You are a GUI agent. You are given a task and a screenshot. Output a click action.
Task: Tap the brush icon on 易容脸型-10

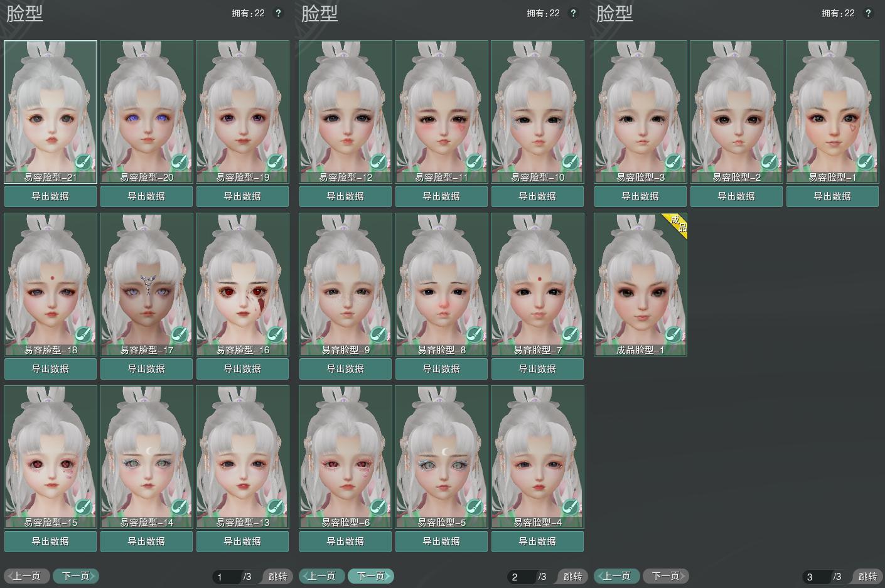click(570, 162)
